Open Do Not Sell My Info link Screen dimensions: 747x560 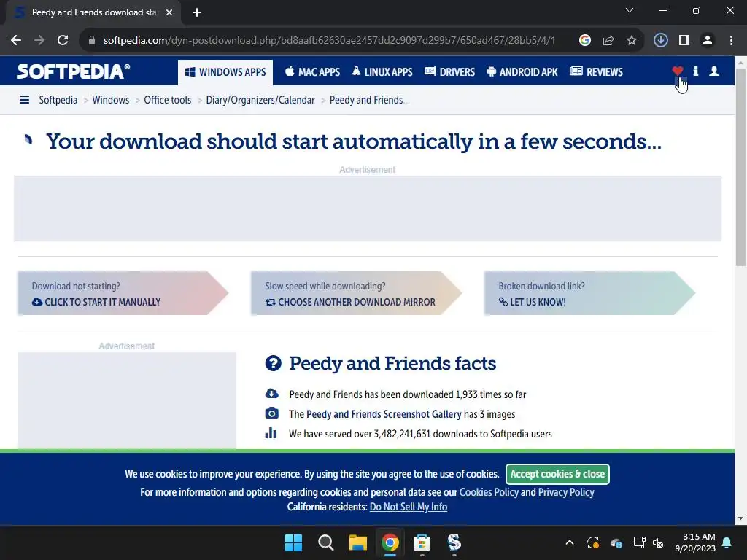tap(409, 507)
